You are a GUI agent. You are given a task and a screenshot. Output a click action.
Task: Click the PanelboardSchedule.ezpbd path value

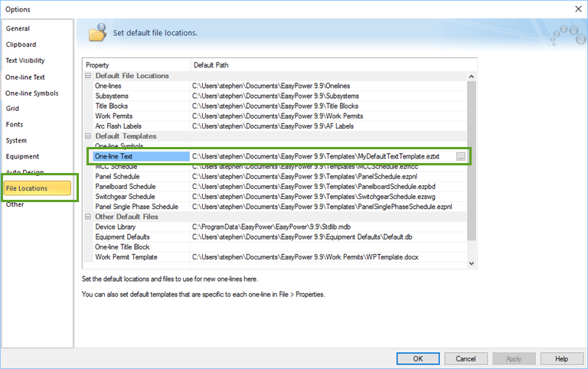(313, 187)
